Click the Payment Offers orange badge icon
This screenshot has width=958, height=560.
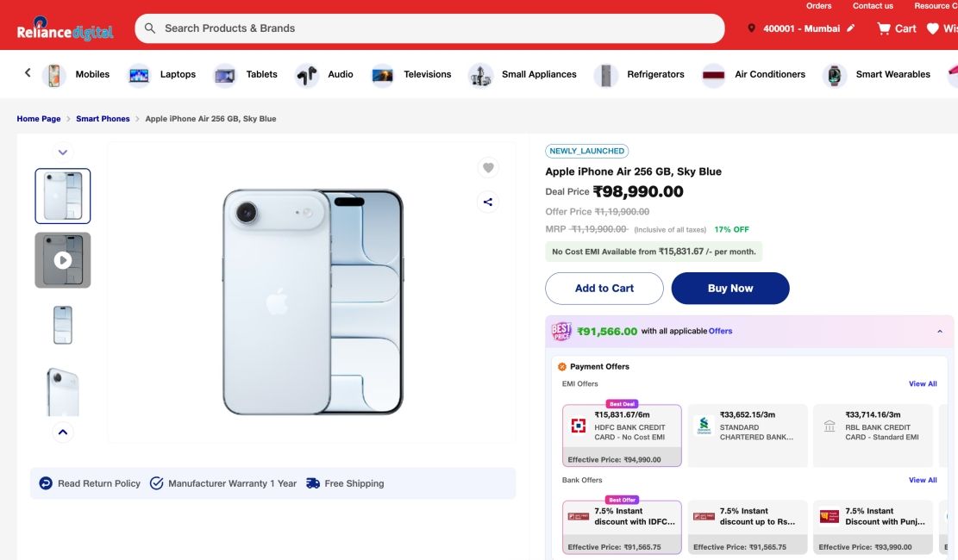pyautogui.click(x=562, y=366)
